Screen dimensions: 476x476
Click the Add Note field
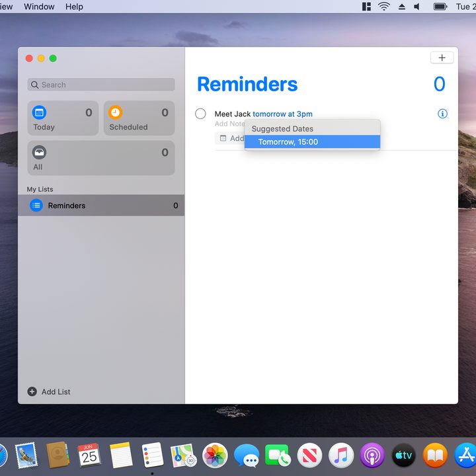click(229, 124)
